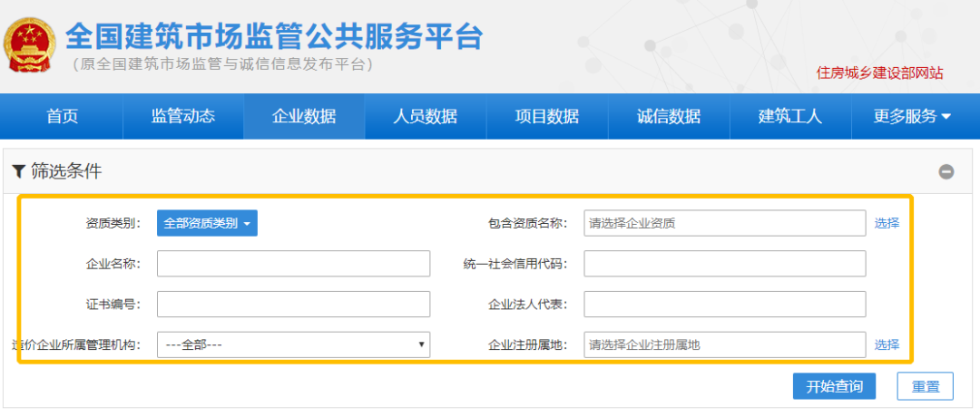Click 选择 next to 企业注册属地

coord(887,344)
